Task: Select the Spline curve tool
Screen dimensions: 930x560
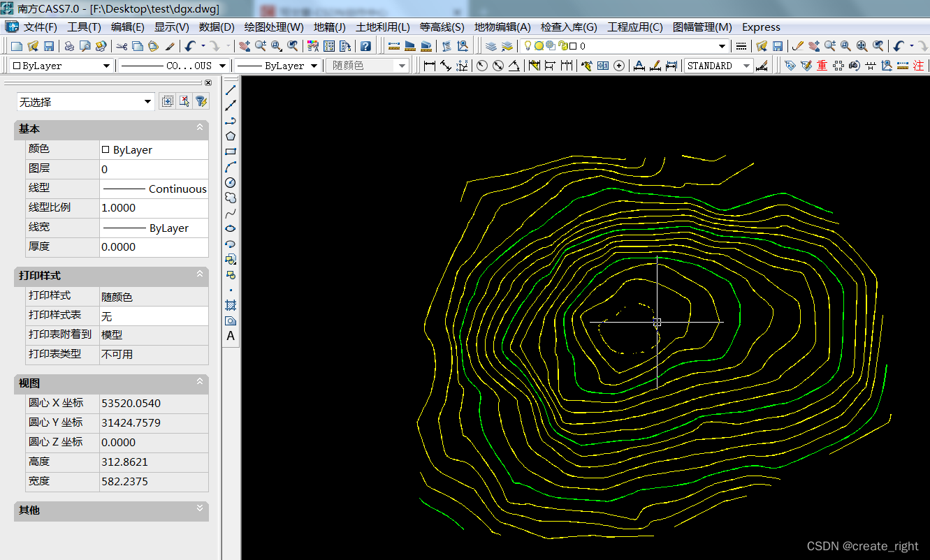Action: 231,213
